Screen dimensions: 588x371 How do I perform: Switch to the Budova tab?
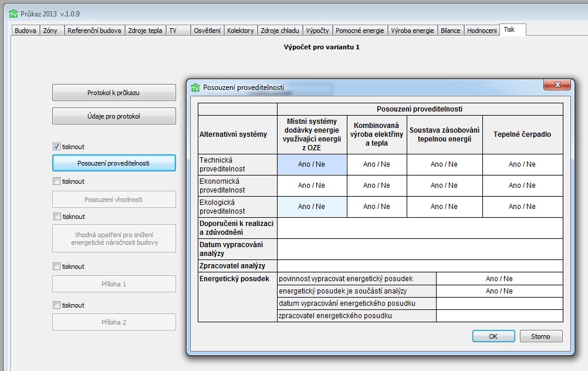click(x=25, y=31)
